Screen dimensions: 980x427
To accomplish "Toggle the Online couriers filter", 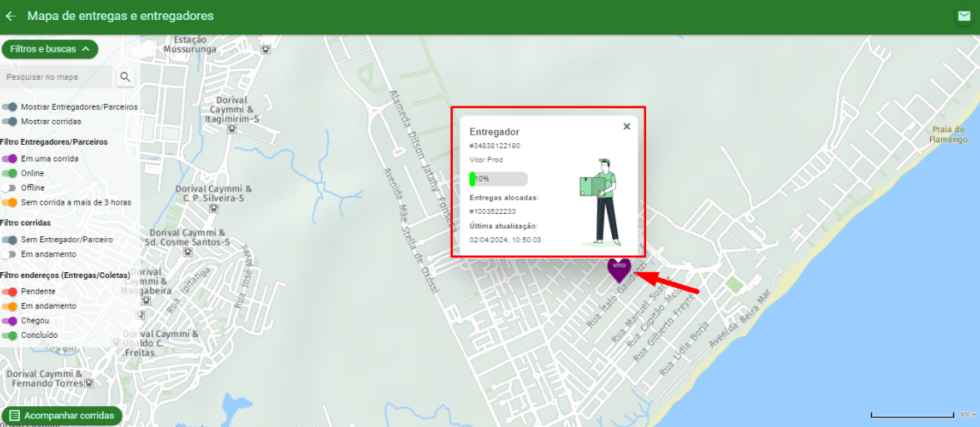I will tap(9, 173).
